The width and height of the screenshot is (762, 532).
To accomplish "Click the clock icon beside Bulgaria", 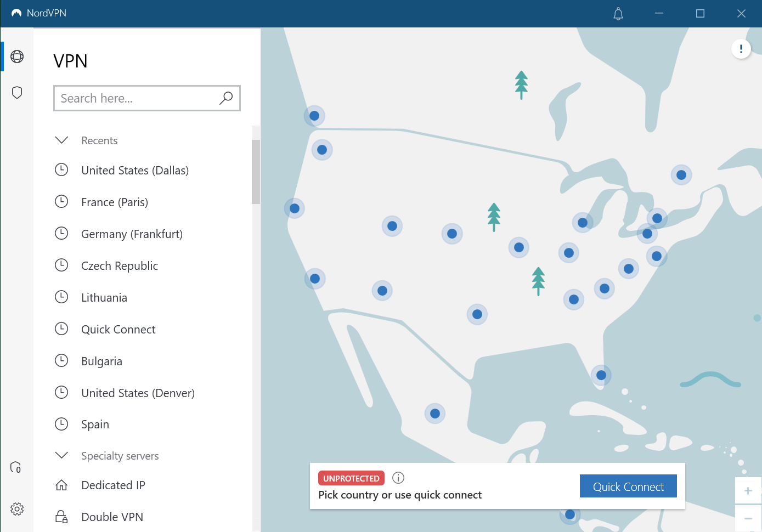I will pos(61,361).
